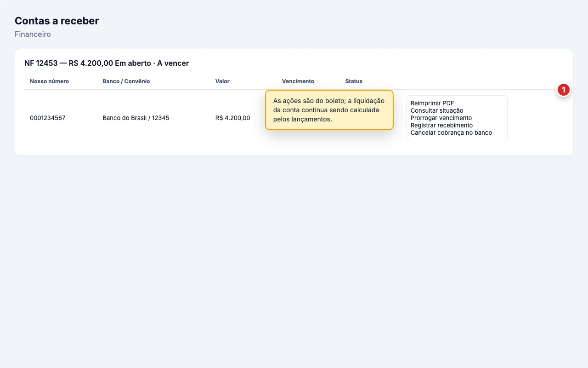Select Cancelar cobrança no banco
Viewport: 588px width, 368px height.
[x=451, y=132]
